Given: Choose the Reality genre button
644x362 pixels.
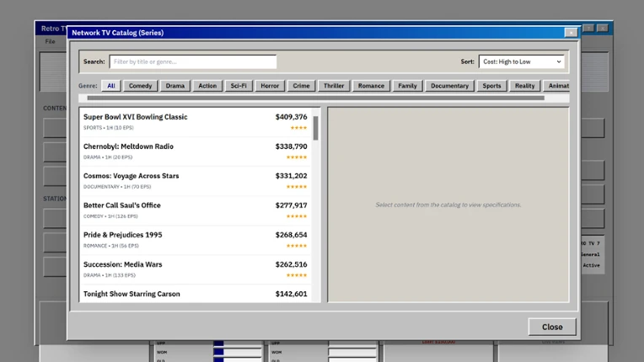Looking at the screenshot, I should (x=524, y=86).
